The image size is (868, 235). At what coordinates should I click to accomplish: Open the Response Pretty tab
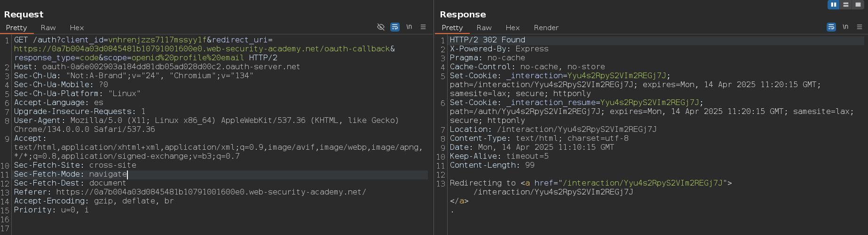[452, 28]
